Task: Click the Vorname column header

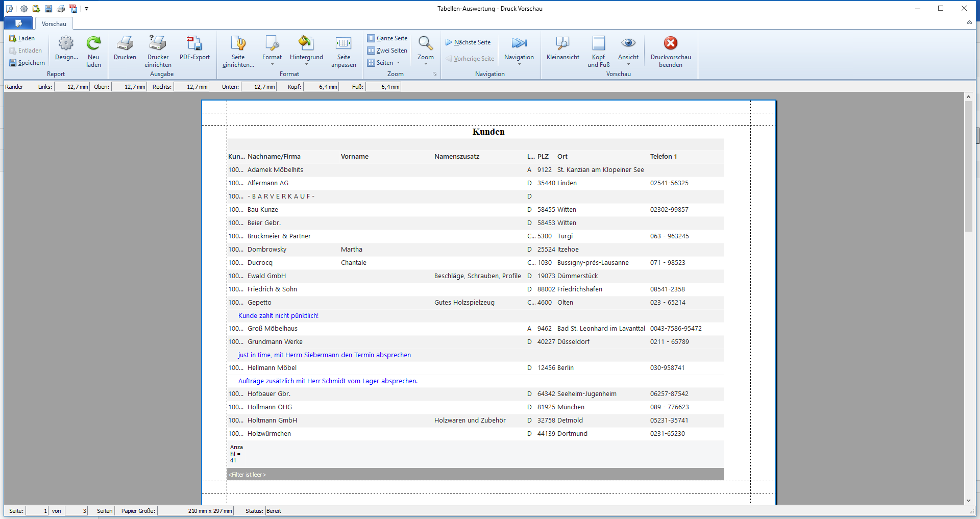Action: (355, 157)
